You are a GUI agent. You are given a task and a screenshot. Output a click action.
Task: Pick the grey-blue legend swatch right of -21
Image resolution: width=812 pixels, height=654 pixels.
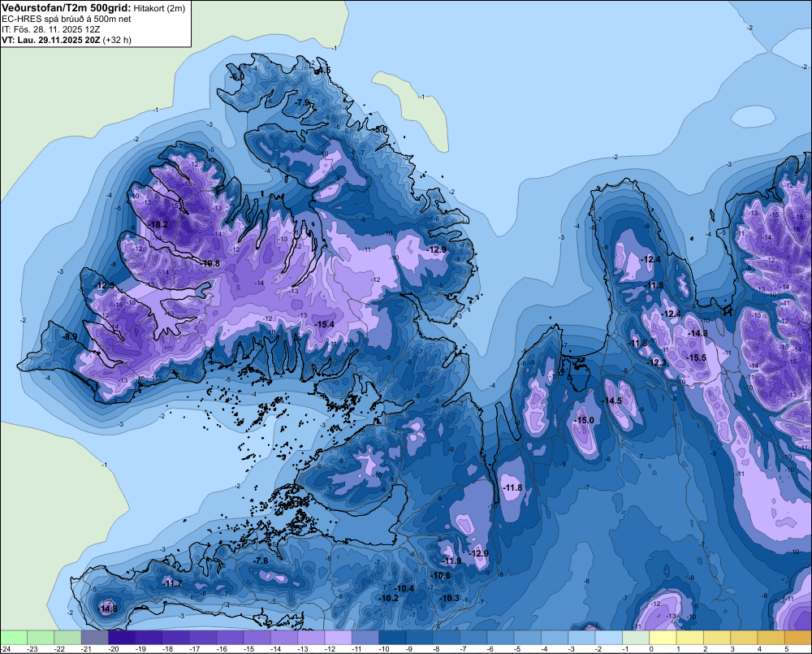coord(95,637)
